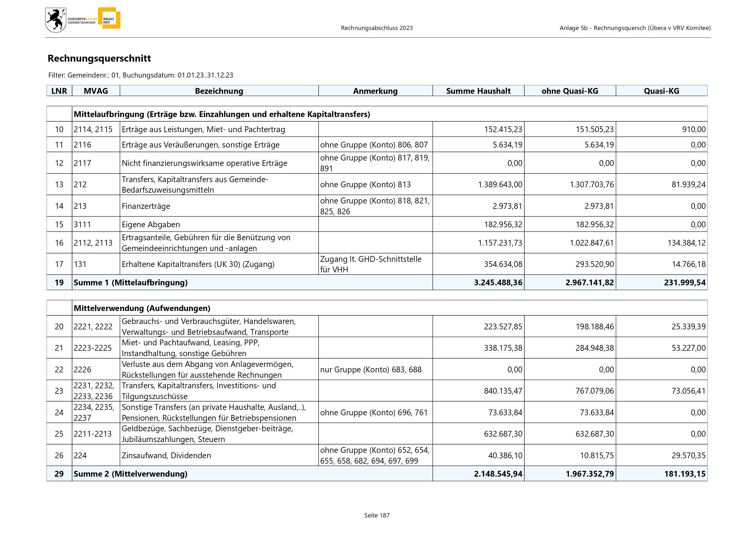The height and width of the screenshot is (535, 756).
Task: Click the Seite 187 page number
Action: click(x=377, y=516)
